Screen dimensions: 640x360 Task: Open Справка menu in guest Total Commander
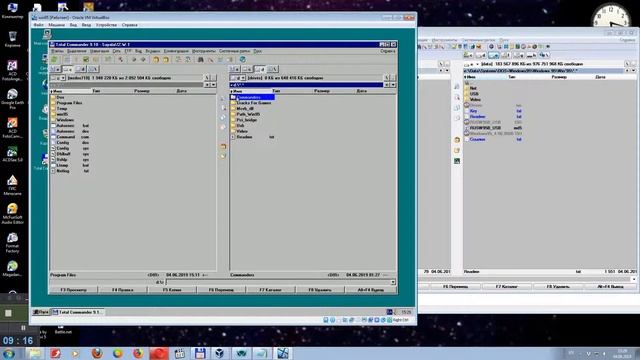coord(387,51)
